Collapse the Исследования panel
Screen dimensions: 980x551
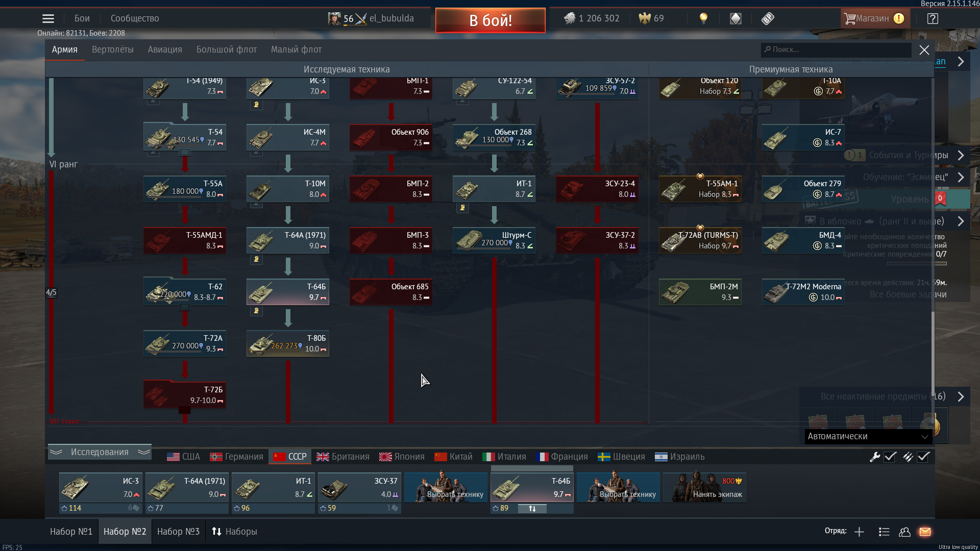[x=100, y=452]
